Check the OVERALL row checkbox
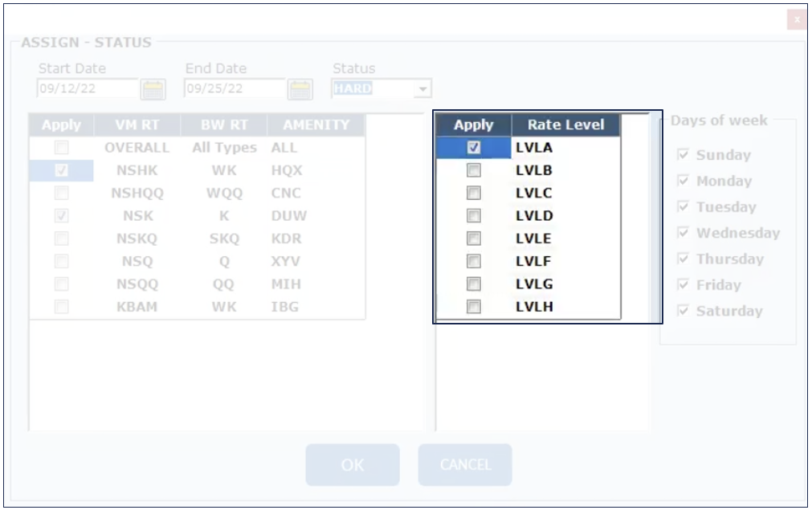 [x=62, y=148]
